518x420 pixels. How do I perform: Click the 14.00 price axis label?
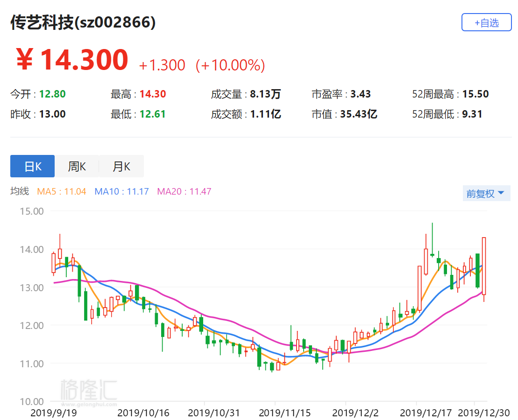(x=32, y=249)
